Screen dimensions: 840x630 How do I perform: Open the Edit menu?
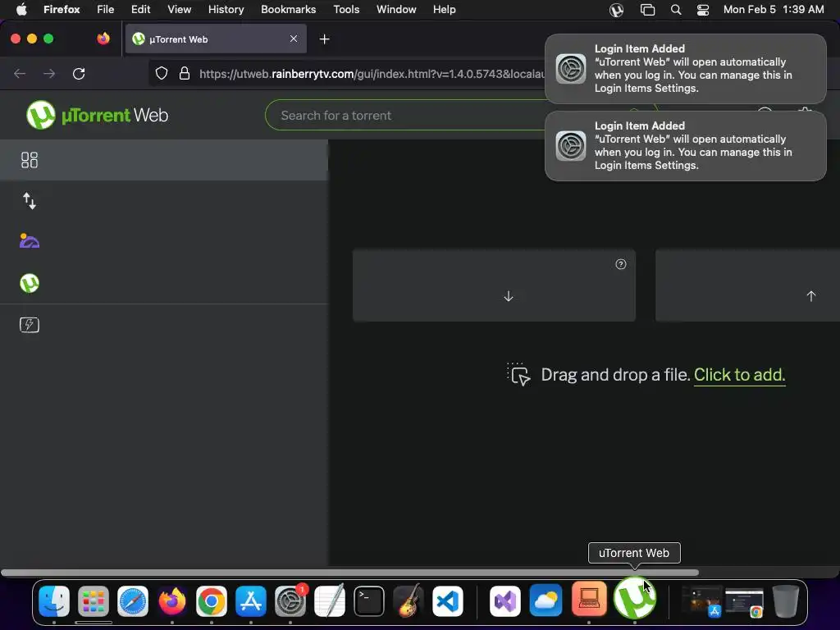pos(140,10)
